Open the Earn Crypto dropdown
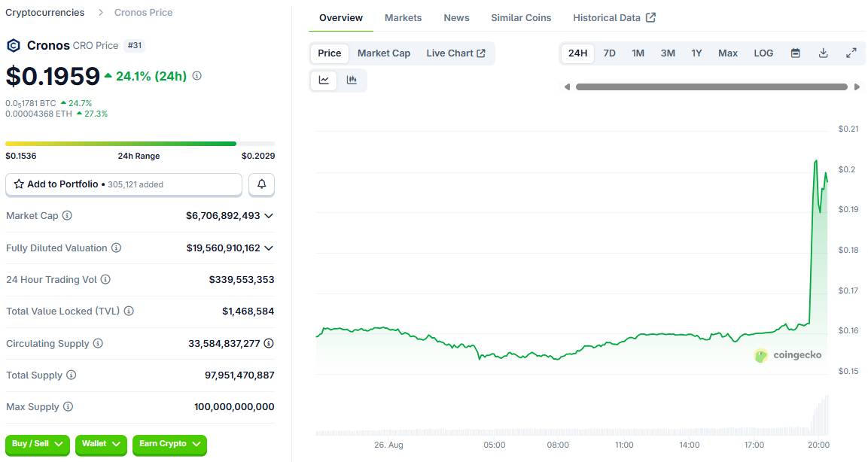 click(x=169, y=444)
